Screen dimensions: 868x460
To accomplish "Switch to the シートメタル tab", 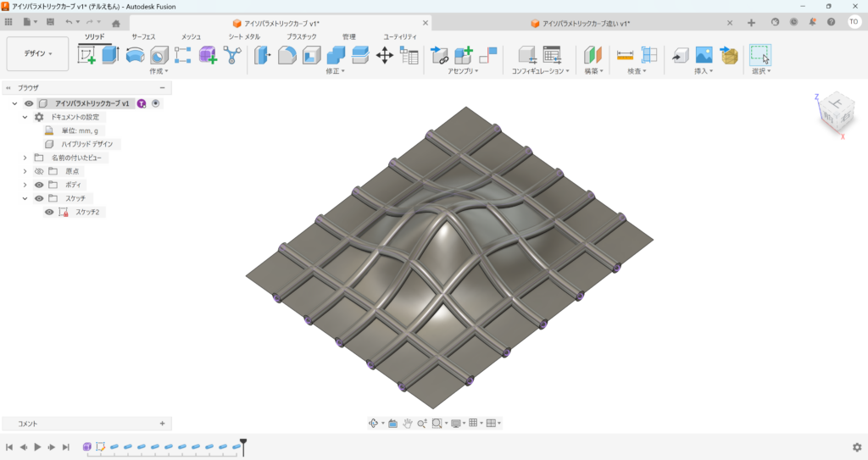I will coord(244,36).
